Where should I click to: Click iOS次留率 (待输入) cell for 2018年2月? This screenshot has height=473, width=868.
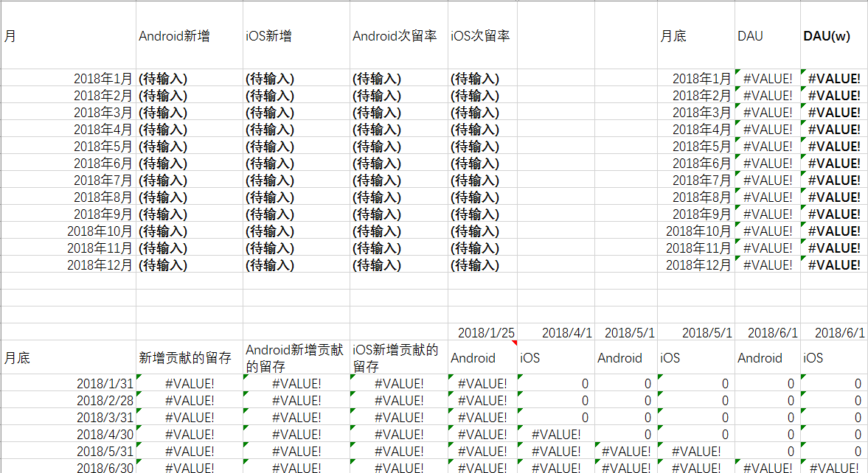(x=483, y=95)
